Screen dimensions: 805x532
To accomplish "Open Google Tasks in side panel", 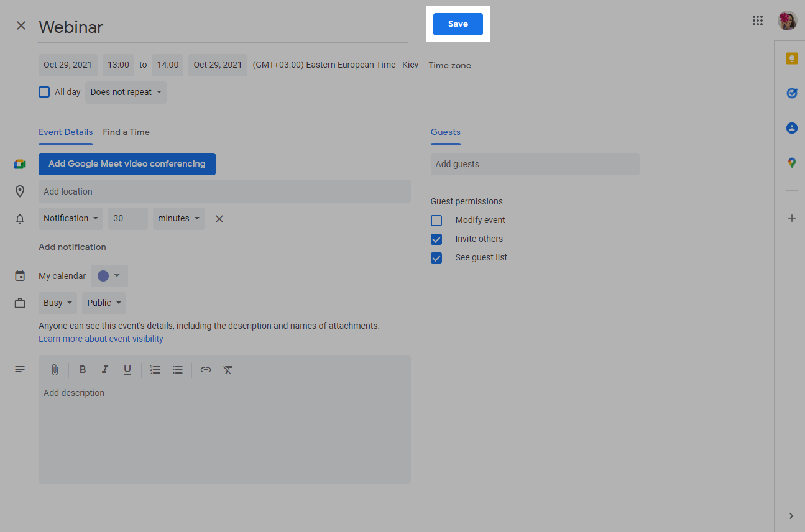I will tap(791, 93).
